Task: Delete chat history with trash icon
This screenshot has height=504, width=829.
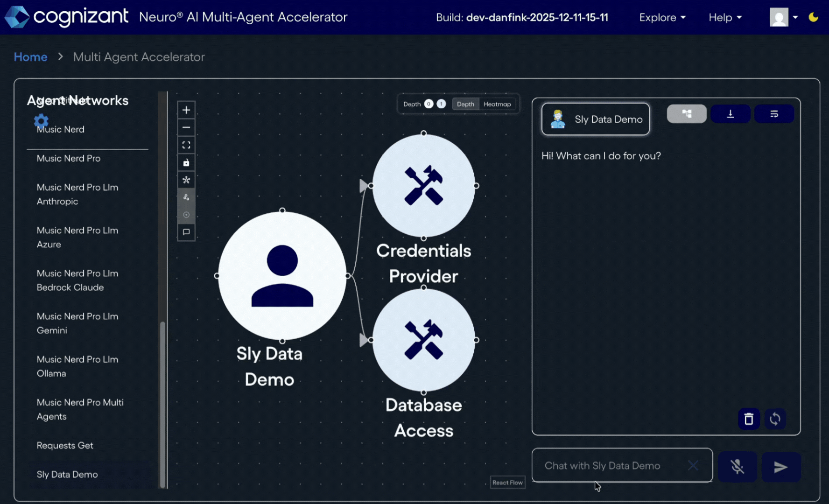Action: click(749, 419)
